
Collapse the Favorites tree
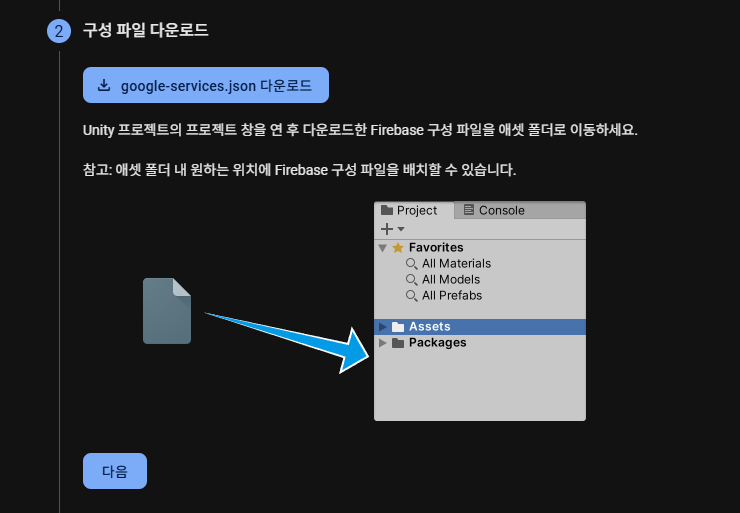383,248
